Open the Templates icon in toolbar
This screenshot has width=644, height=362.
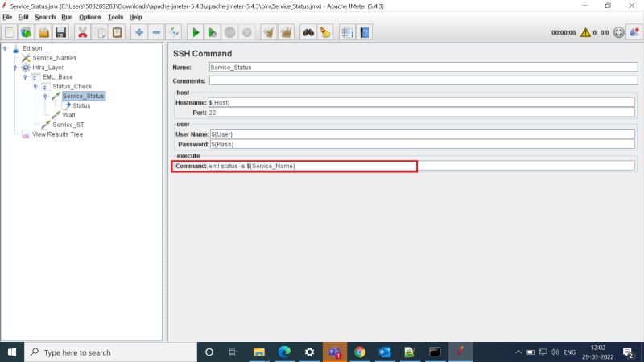point(27,32)
